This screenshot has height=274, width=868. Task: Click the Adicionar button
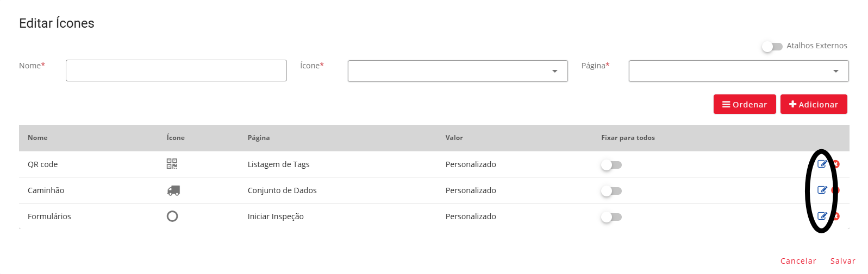click(814, 104)
